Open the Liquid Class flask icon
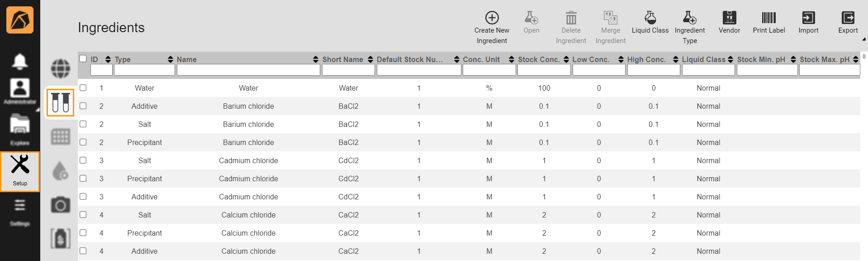This screenshot has width=868, height=261. click(650, 18)
